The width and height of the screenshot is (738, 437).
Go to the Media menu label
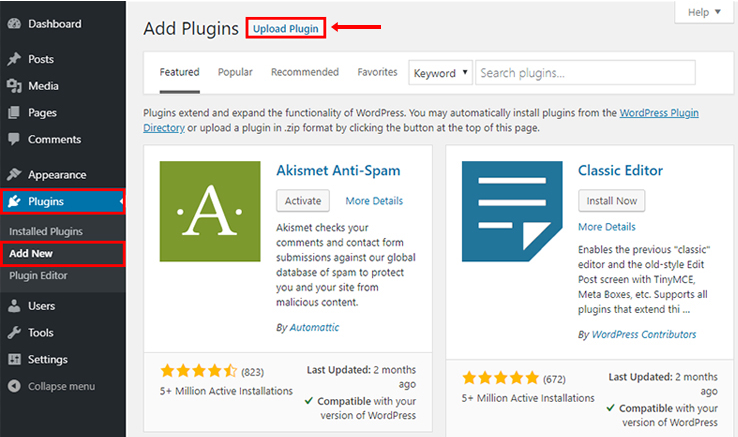coord(43,86)
